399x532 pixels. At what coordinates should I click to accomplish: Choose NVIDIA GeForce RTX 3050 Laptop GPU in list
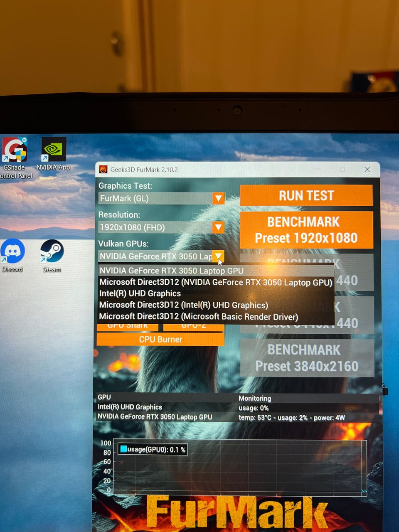[x=216, y=271]
